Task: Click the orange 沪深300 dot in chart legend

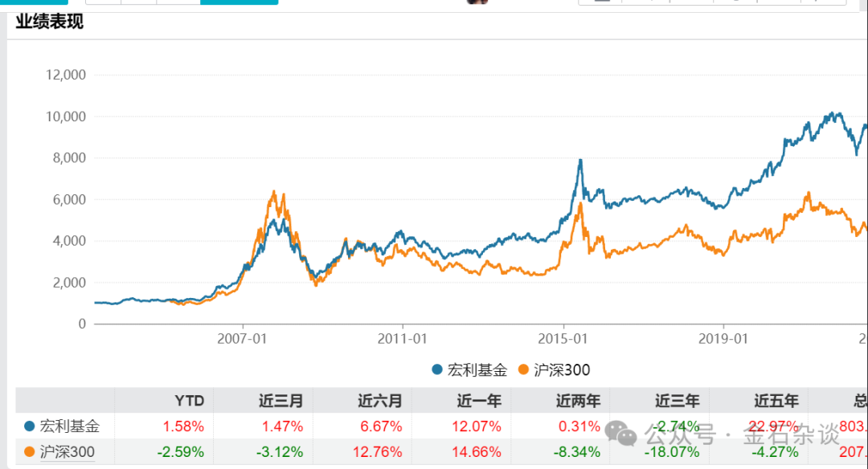Action: tap(525, 370)
